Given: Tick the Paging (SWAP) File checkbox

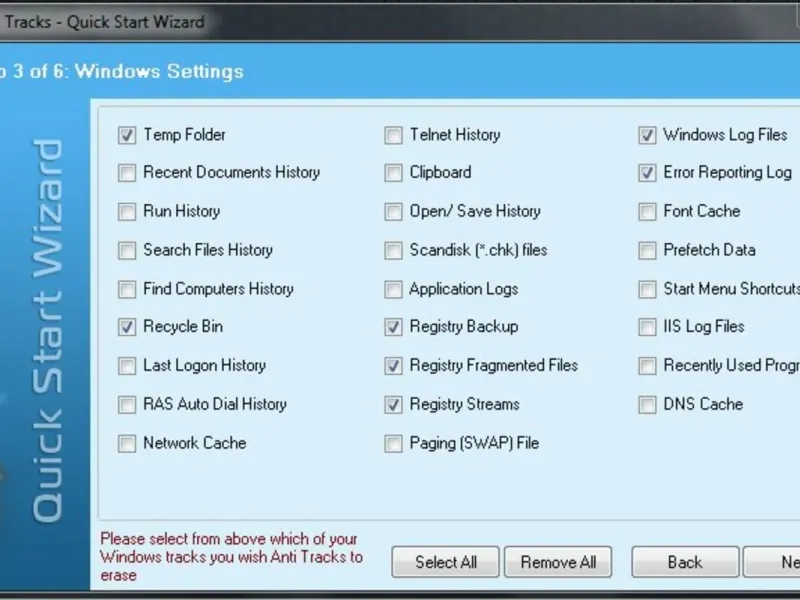Looking at the screenshot, I should click(394, 444).
